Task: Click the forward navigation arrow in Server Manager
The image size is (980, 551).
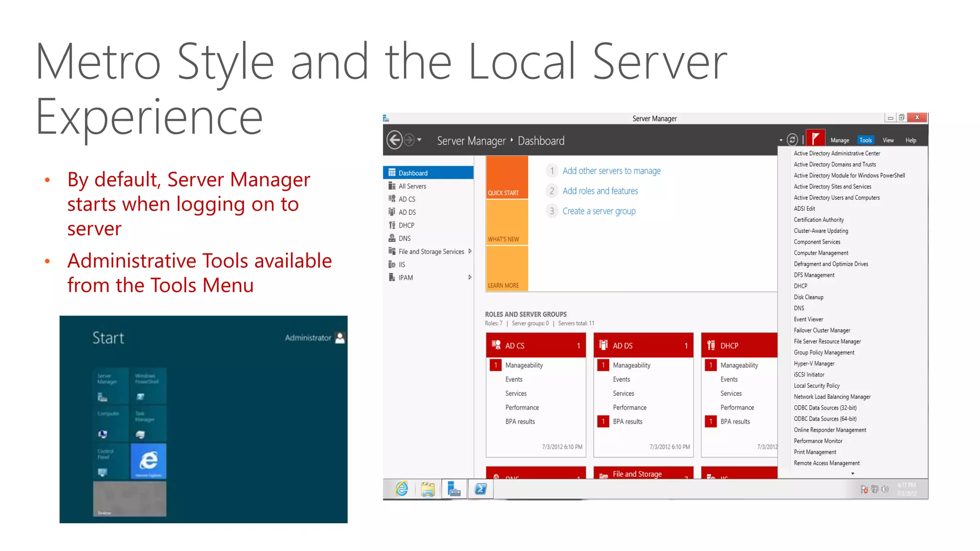Action: [409, 140]
